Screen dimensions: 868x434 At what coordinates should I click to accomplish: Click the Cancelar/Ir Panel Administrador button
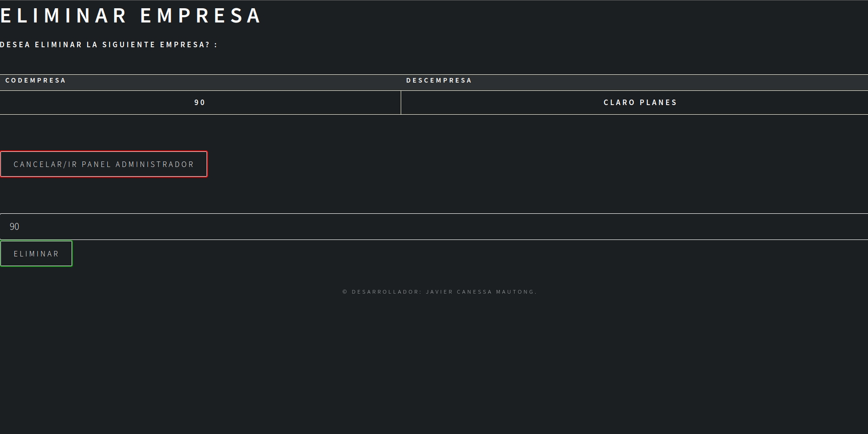pyautogui.click(x=104, y=164)
